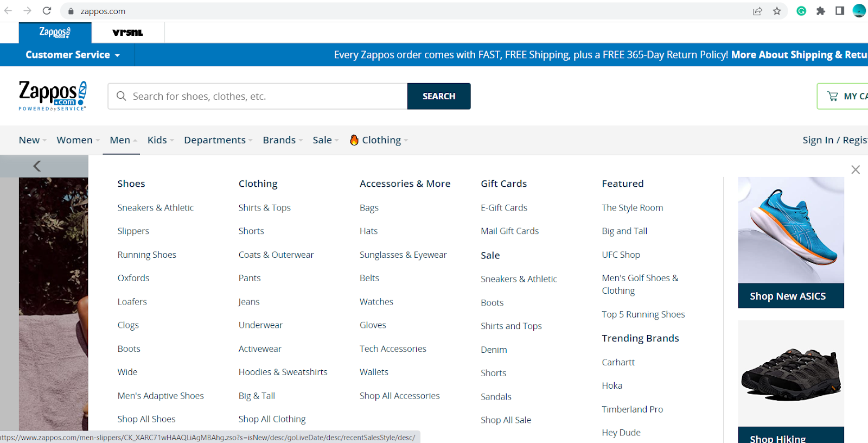The image size is (868, 443).
Task: Select Hoodies & Sweatshirts under Clothing
Action: pos(283,372)
